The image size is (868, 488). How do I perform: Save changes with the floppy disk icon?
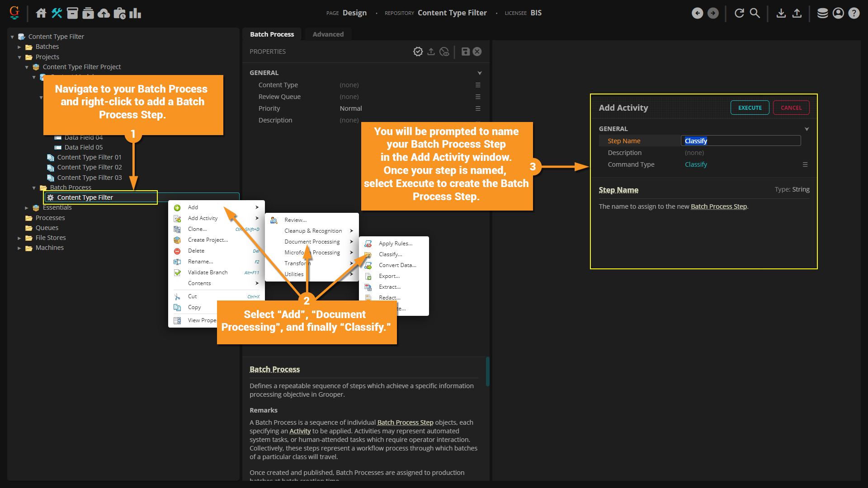pos(466,52)
